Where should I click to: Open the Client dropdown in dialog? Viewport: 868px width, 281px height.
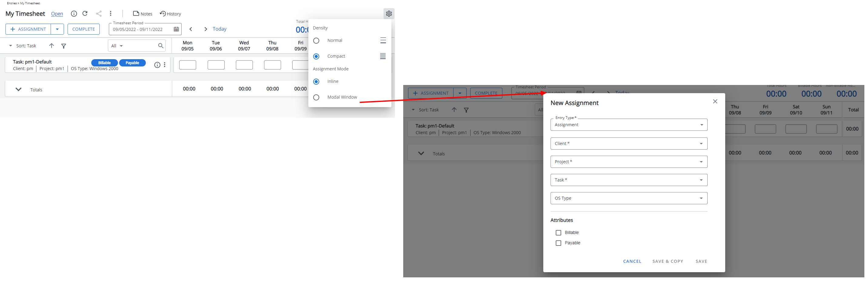pos(628,144)
